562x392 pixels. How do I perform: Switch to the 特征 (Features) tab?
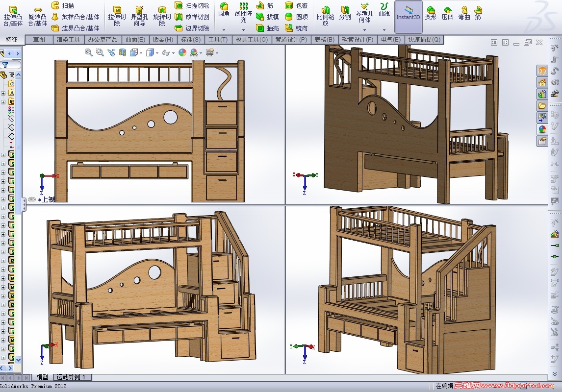point(11,39)
